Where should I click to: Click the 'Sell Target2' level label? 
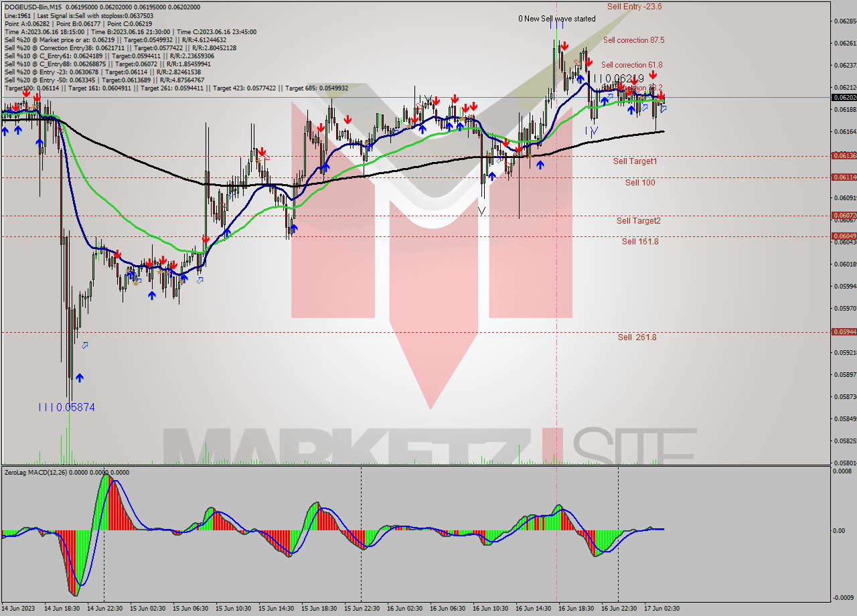638,220
